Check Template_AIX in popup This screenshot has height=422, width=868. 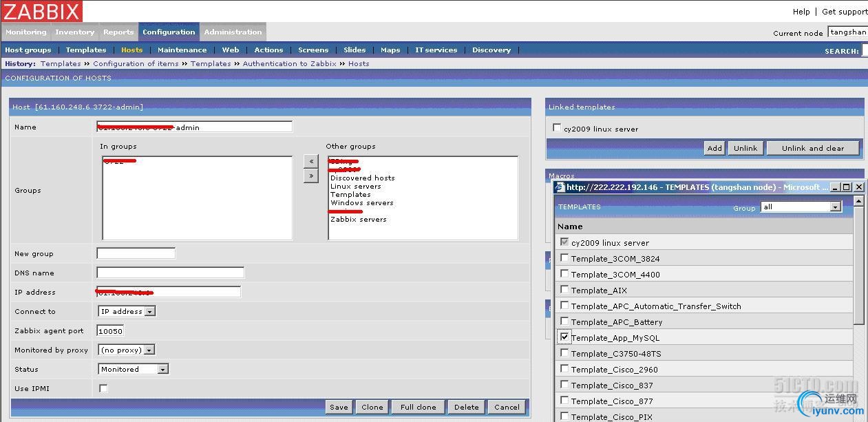(564, 290)
